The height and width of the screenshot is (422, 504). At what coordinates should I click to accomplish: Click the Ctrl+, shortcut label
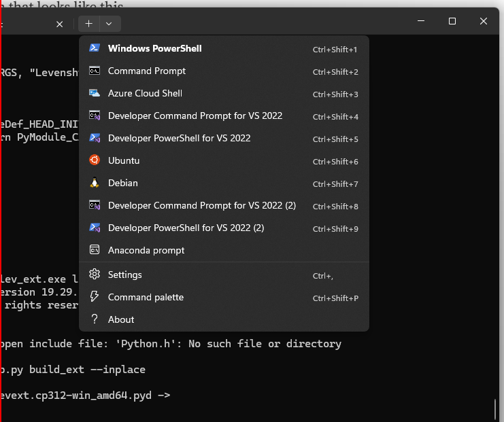[x=322, y=276]
